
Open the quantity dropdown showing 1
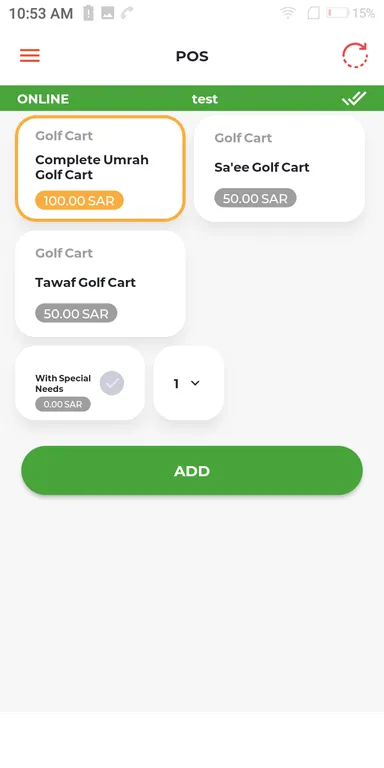tap(189, 383)
